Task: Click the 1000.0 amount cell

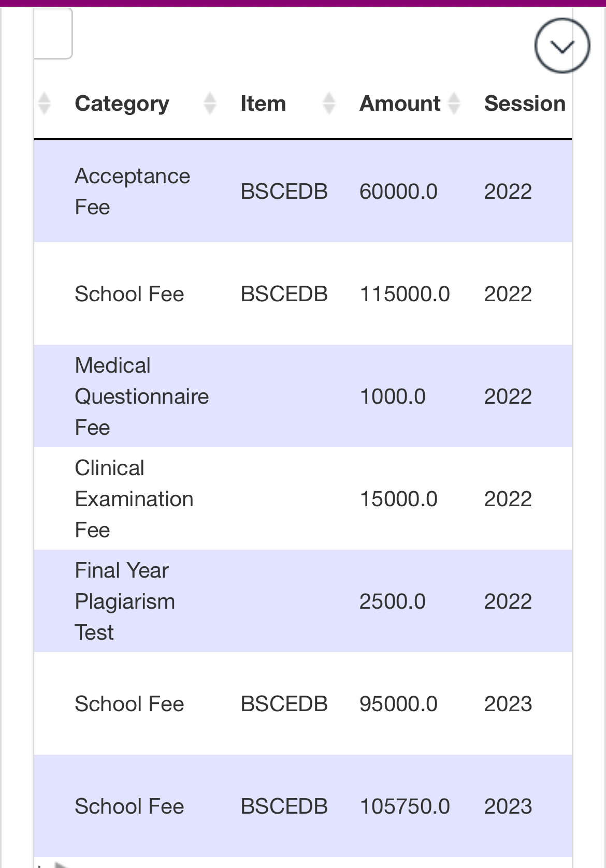Action: [x=392, y=396]
